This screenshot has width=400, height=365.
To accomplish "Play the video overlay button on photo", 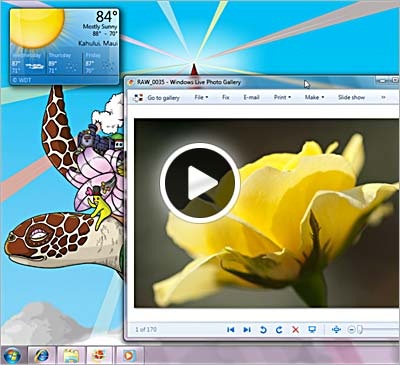I will pyautogui.click(x=200, y=183).
